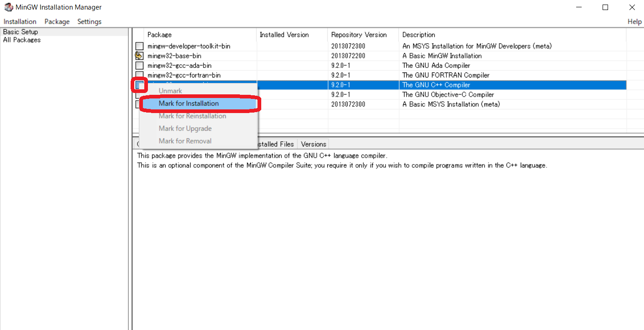The width and height of the screenshot is (644, 330).
Task: Click the greyed Unmark context menu entry
Action: pyautogui.click(x=199, y=91)
